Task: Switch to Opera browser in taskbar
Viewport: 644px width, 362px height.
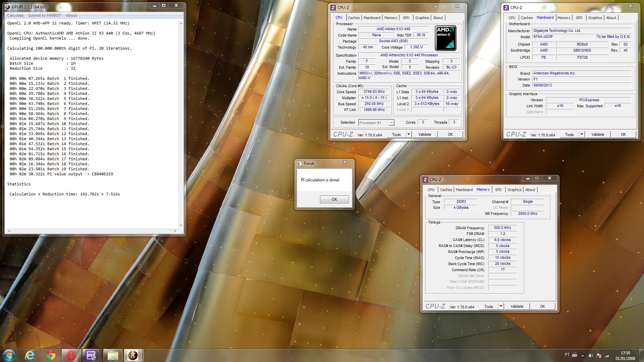Action: (71, 355)
